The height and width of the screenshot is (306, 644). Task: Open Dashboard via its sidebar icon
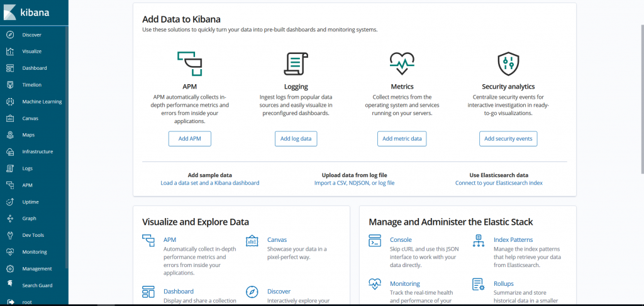click(10, 68)
